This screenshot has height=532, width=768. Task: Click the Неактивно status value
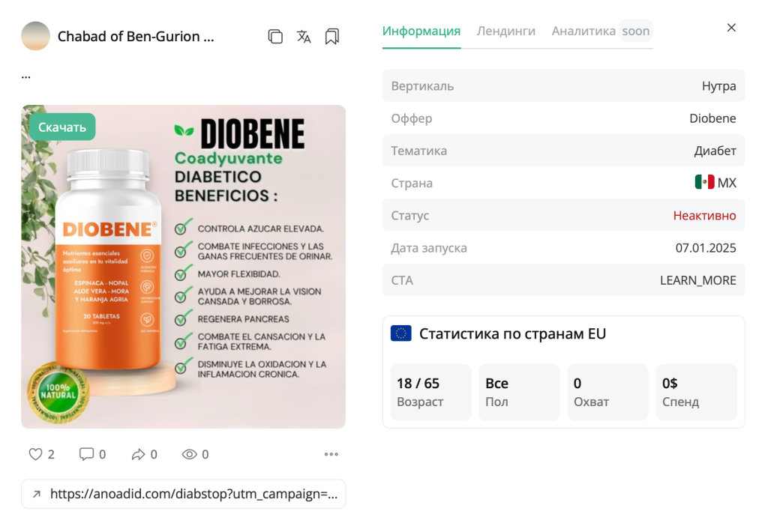pos(704,215)
